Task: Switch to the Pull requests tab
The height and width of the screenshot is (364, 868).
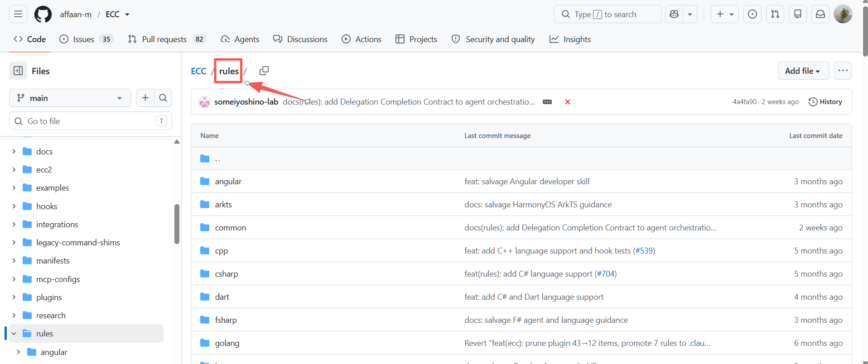Action: point(167,39)
